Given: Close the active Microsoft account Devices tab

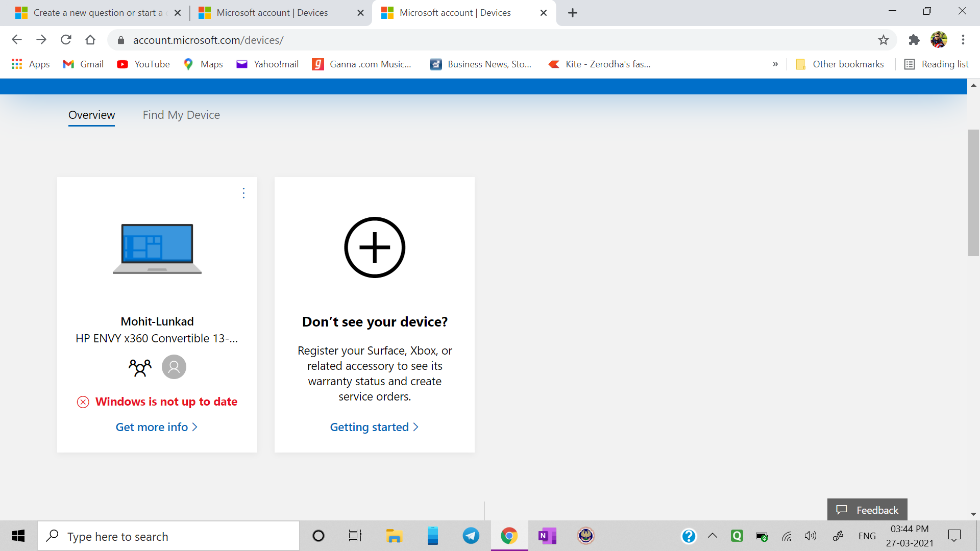Looking at the screenshot, I should coord(544,13).
